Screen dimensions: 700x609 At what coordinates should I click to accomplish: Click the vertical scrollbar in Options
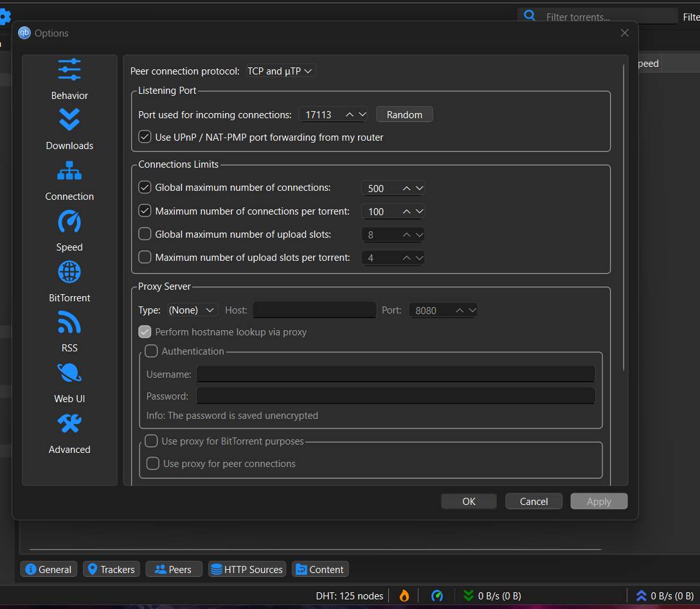tap(624, 218)
